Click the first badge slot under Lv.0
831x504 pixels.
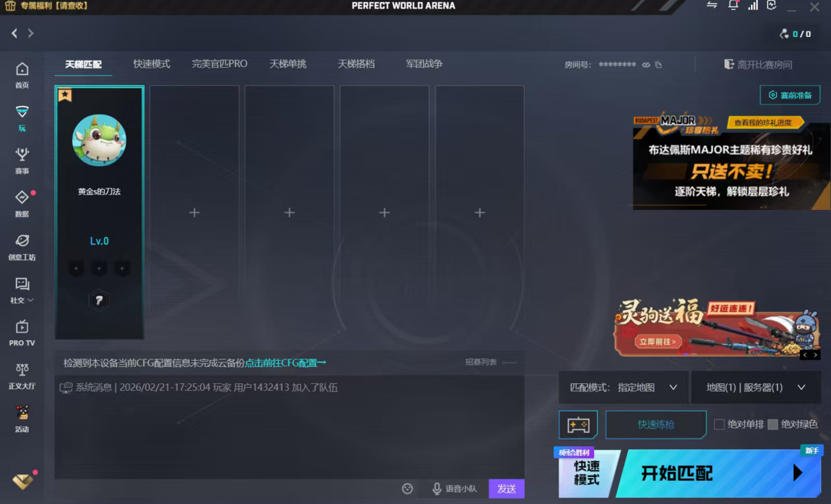75,269
